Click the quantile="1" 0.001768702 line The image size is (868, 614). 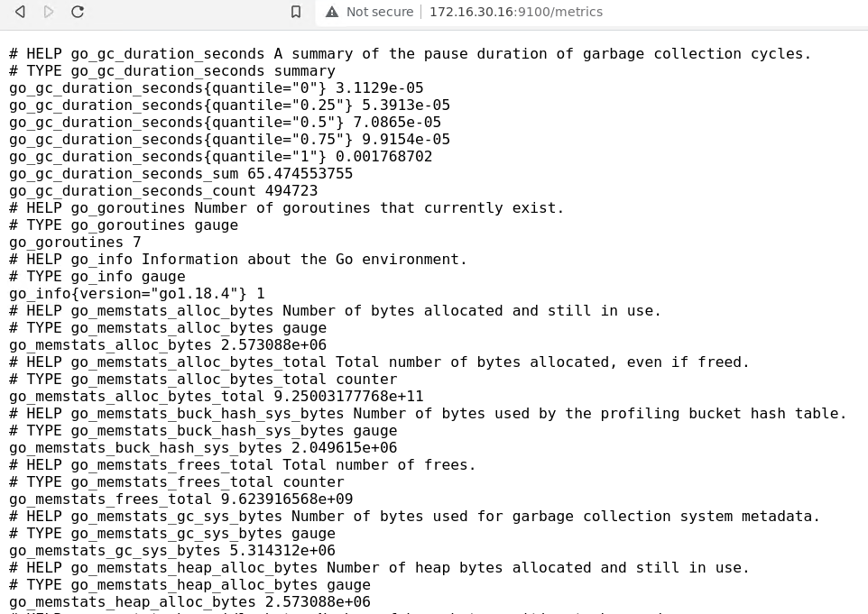[x=221, y=157]
